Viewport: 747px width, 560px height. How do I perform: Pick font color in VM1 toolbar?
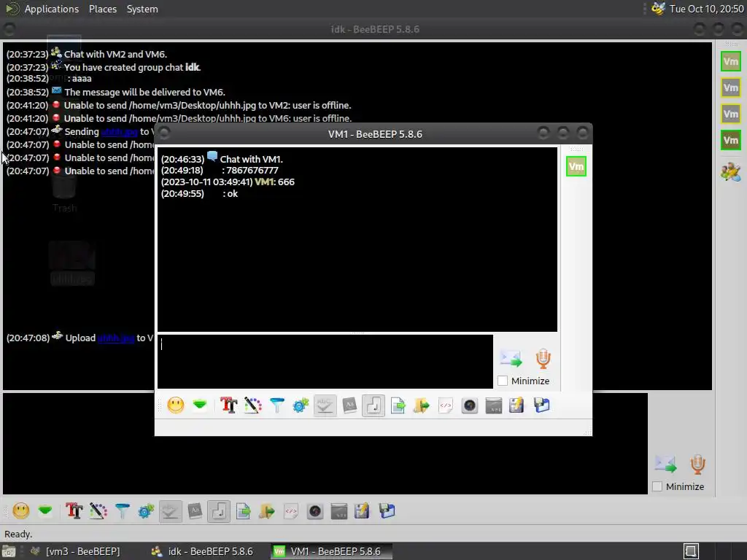pos(253,405)
